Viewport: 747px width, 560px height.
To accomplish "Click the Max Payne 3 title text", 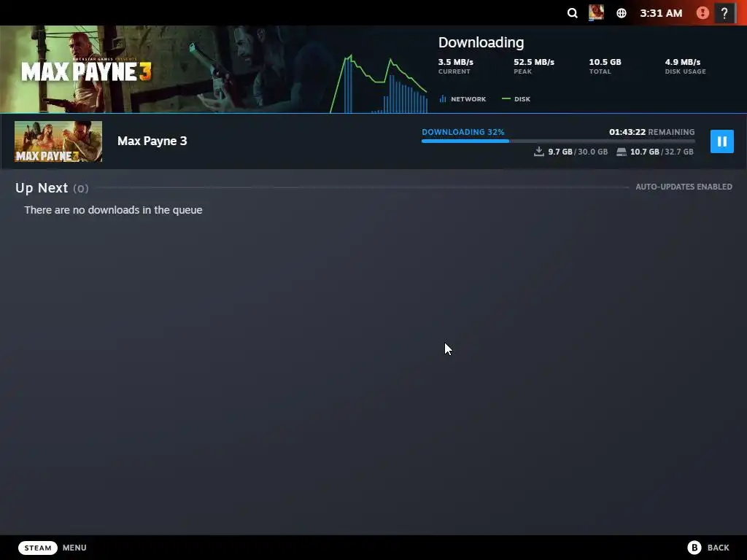I will [152, 141].
